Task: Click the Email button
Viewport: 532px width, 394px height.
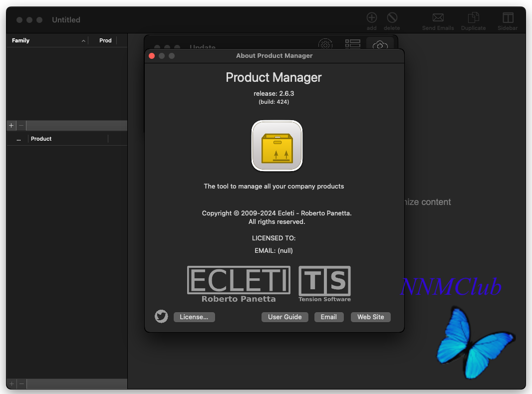Action: [329, 317]
